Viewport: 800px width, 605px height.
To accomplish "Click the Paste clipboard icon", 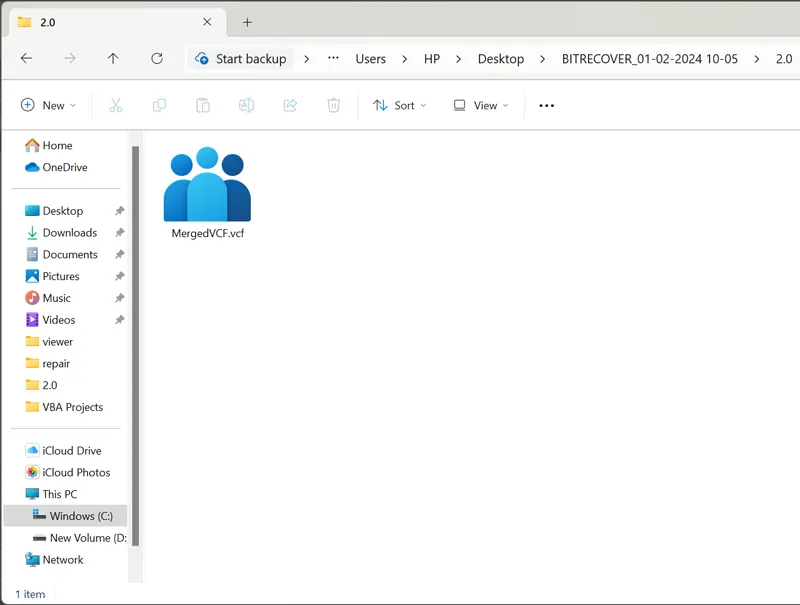I will [203, 105].
